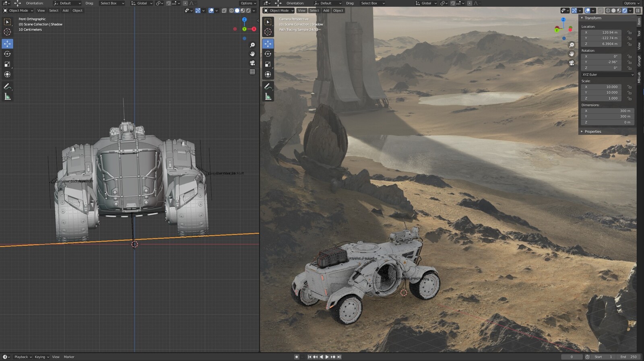Jump to the timeline end frame
Screen dimensions: 644x361
[339, 357]
